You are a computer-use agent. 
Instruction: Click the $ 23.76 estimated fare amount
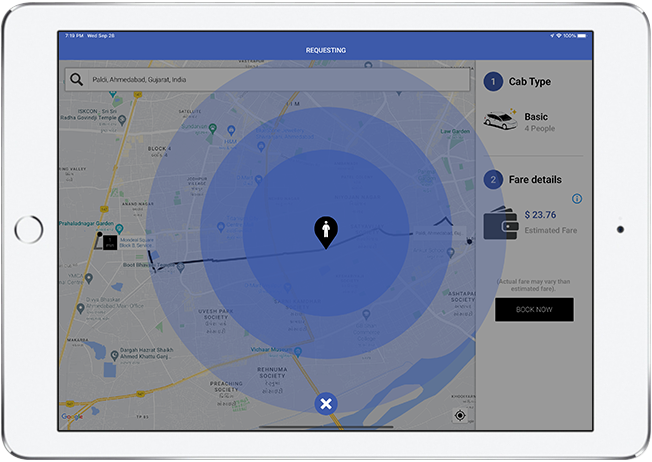pyautogui.click(x=540, y=215)
